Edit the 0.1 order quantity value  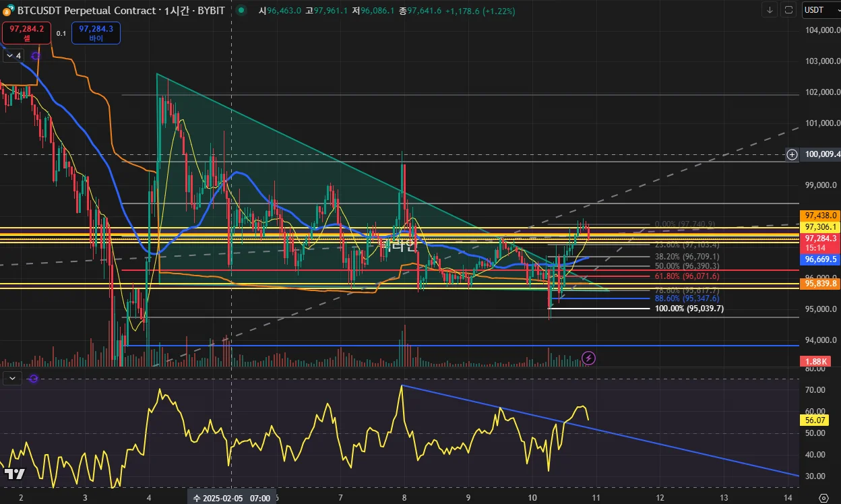pos(61,33)
